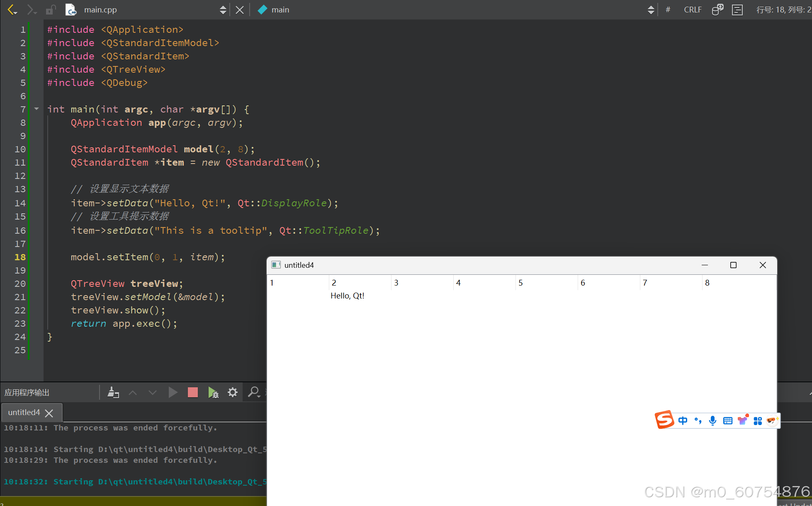Toggle Sogou microphone voice input
812x506 pixels.
pos(712,420)
